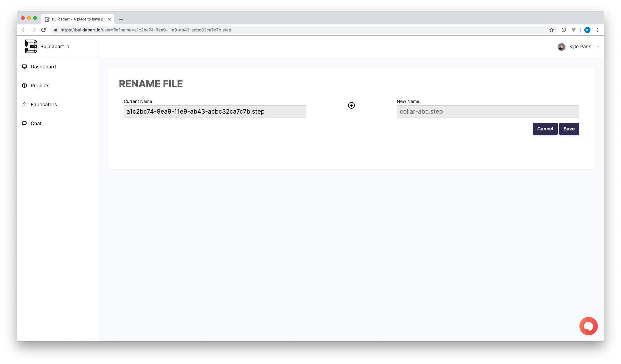Open a new browser tab
621x364 pixels.
121,19
